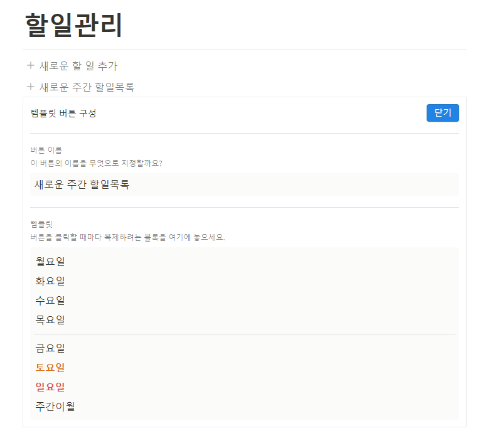The height and width of the screenshot is (448, 495).
Task: Click the button name field containing 새로운 주간 할일목록
Action: (244, 184)
